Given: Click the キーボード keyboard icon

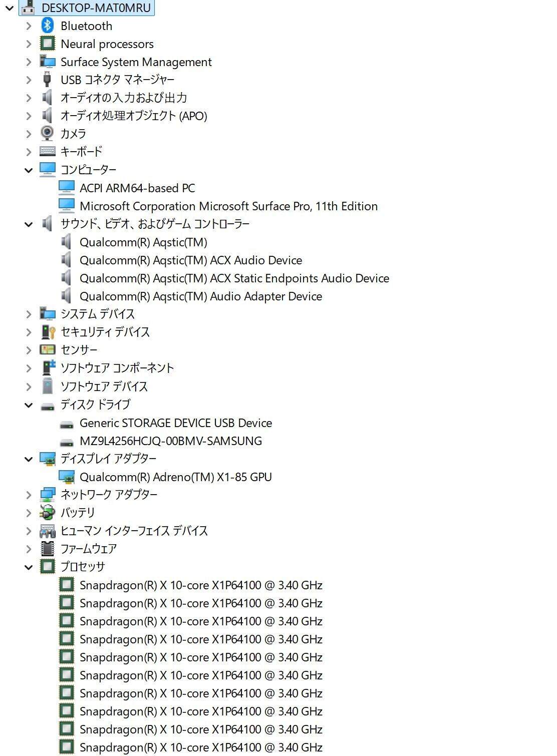Looking at the screenshot, I should click(48, 151).
